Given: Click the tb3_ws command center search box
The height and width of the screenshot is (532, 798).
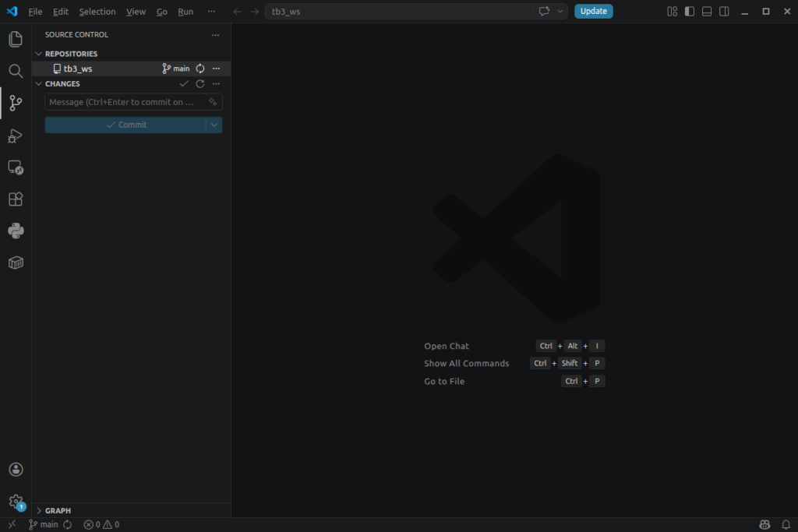Looking at the screenshot, I should 400,11.
